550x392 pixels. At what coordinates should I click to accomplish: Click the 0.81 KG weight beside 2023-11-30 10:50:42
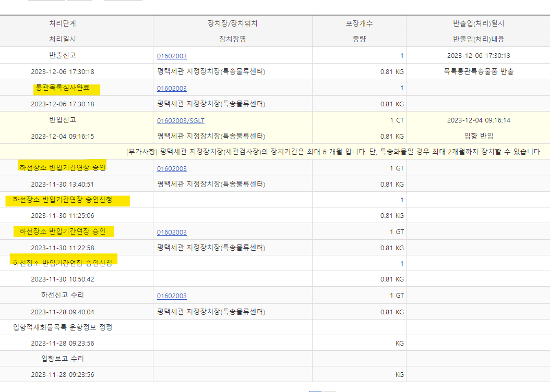392,279
